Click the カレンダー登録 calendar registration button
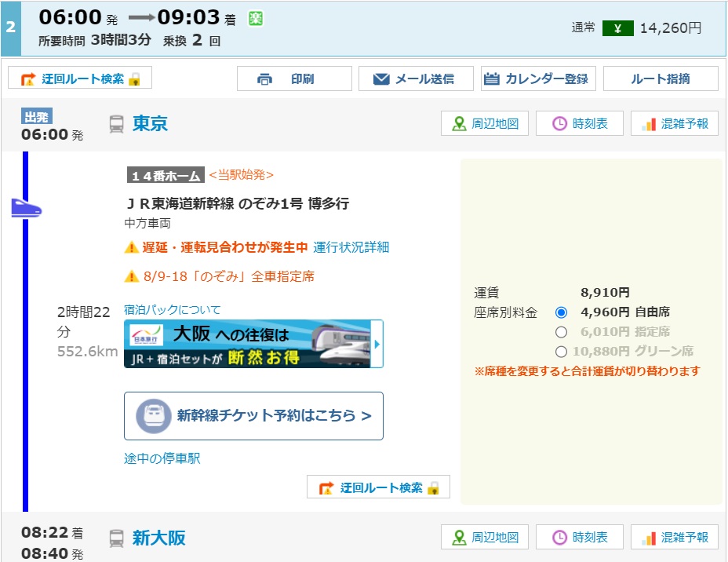Image resolution: width=728 pixels, height=562 pixels. tap(538, 78)
